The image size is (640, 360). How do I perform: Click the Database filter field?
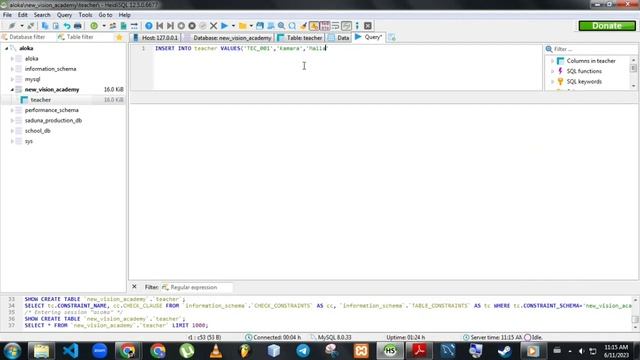point(27,37)
